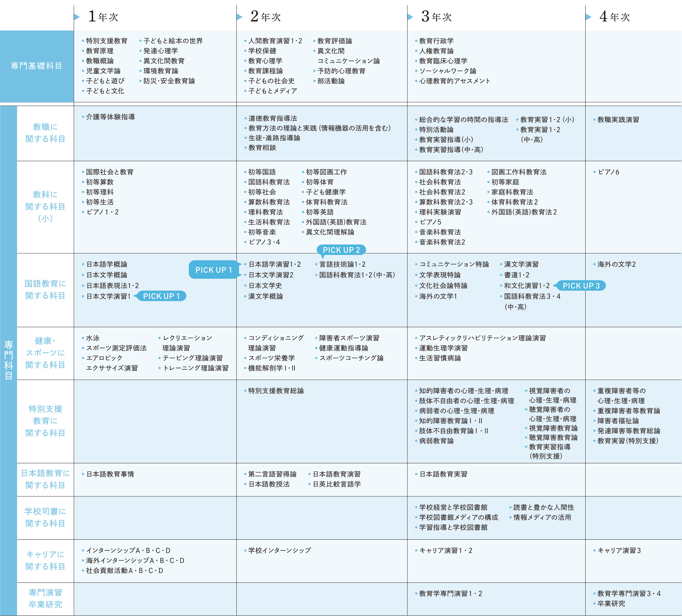This screenshot has height=616, width=682.
Task: Select the 4年次 column header
Action: (614, 16)
